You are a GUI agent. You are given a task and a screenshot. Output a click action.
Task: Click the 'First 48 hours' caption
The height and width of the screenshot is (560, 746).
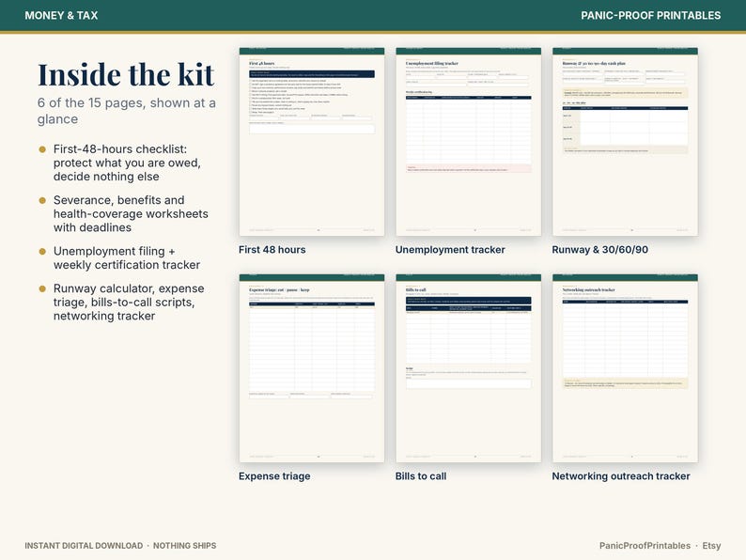tap(272, 250)
